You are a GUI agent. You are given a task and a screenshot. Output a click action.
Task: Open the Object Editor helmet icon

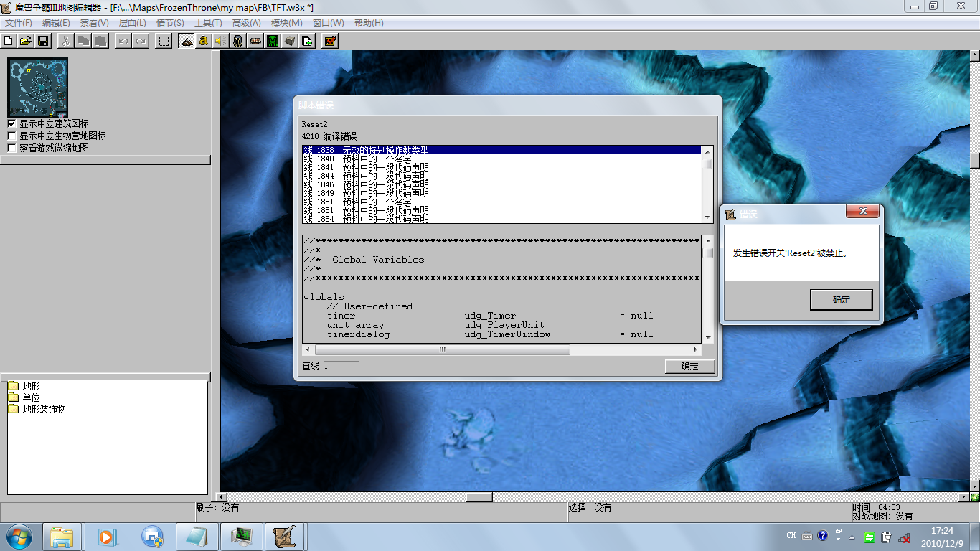pyautogui.click(x=238, y=41)
